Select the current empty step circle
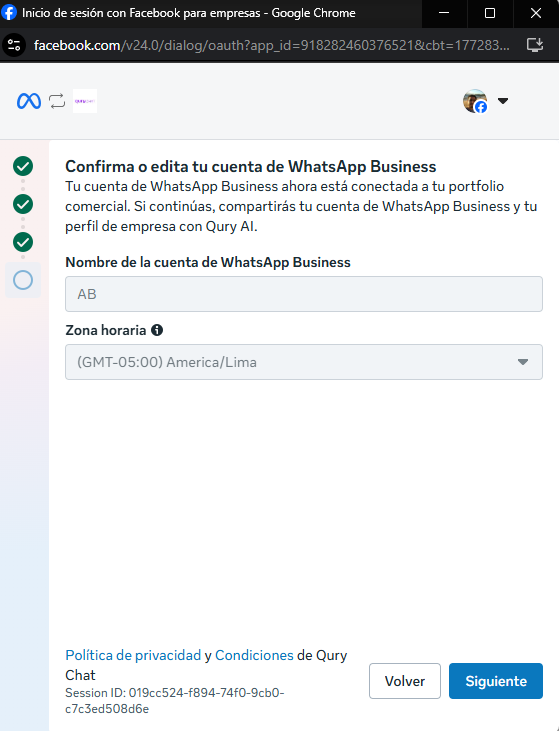This screenshot has height=731, width=559. (x=23, y=280)
